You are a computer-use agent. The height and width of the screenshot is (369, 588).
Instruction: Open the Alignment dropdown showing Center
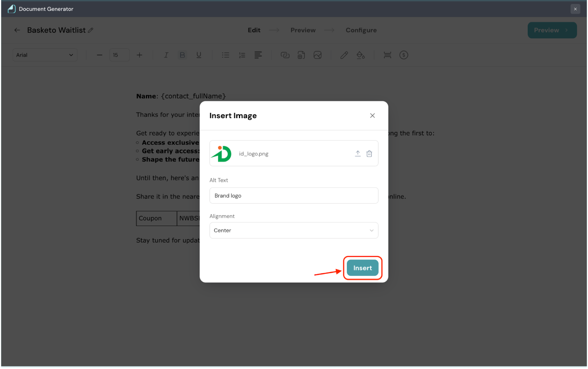tap(294, 230)
